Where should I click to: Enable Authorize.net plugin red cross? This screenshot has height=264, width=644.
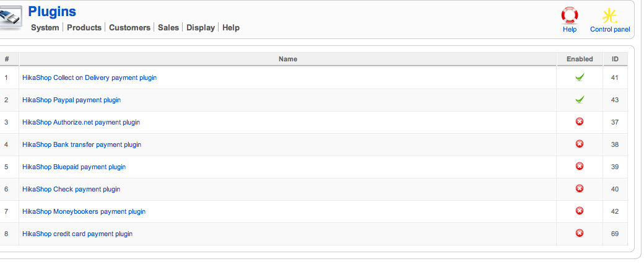(x=580, y=121)
